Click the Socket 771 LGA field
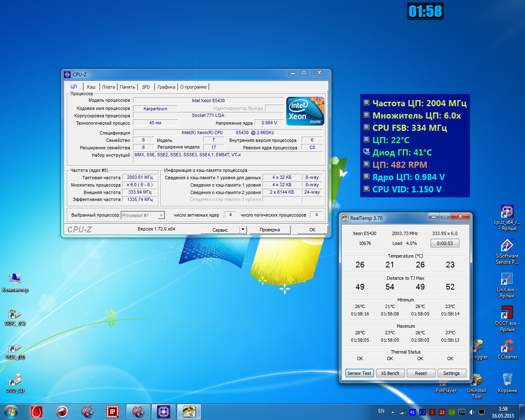Screen dimensions: 525x420 click(208, 115)
